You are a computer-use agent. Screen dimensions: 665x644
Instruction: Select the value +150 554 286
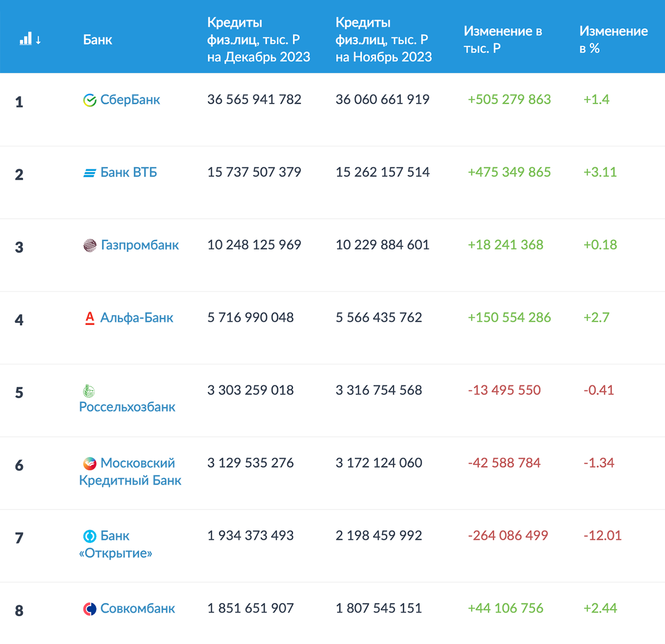tap(509, 317)
